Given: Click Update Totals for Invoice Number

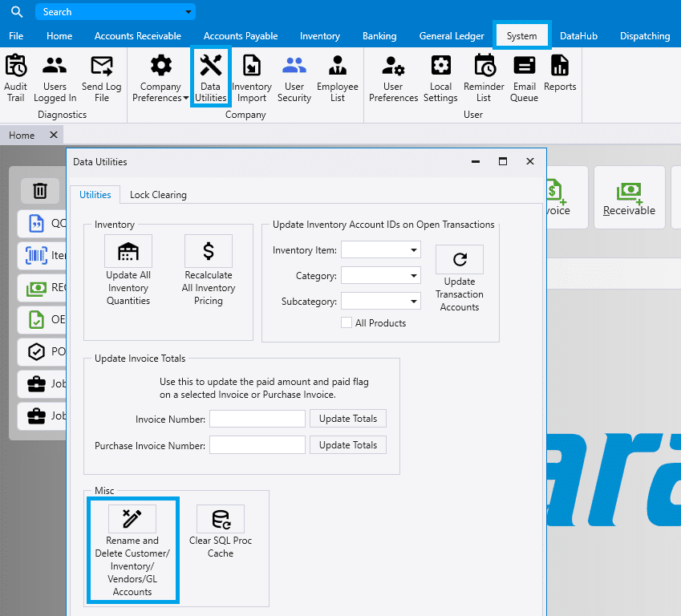Looking at the screenshot, I should 348,419.
